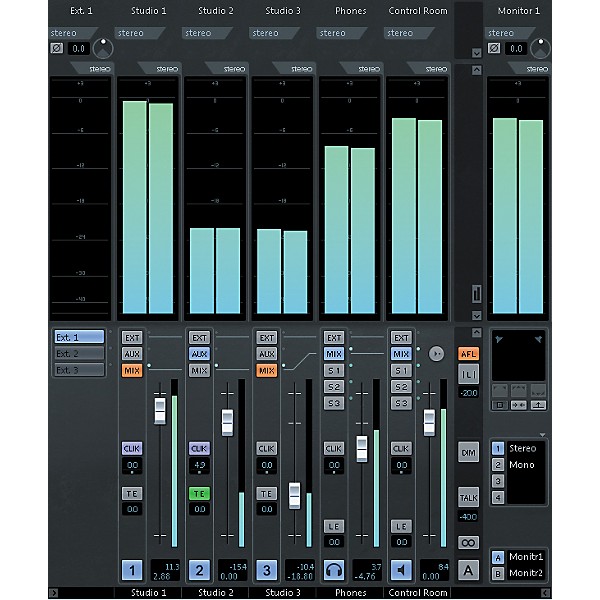The width and height of the screenshot is (600, 600).
Task: Toggle the Monitor 1 phase invert button
Action: [494, 48]
